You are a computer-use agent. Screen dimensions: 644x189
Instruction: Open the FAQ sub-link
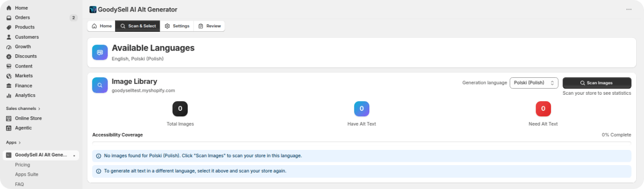(19, 184)
